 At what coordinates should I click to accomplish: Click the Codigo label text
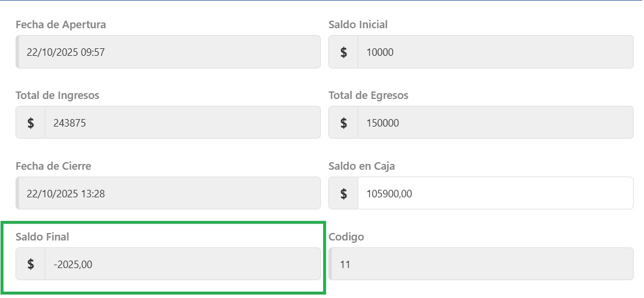point(346,236)
